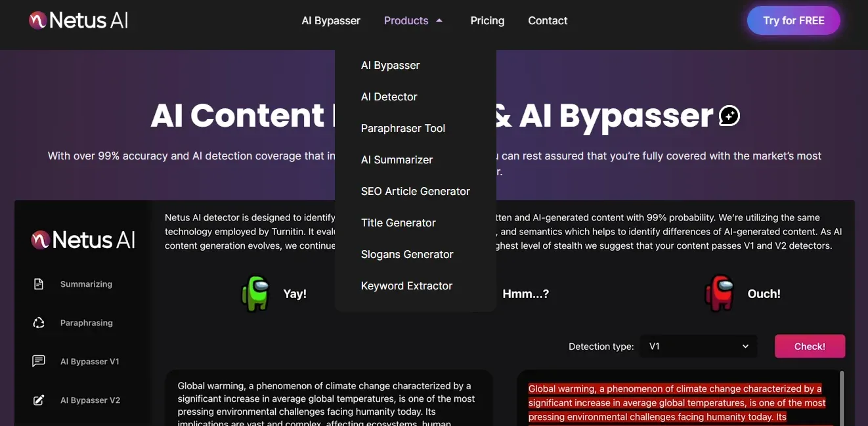Click the AI Bypasser V2 edit icon
Screen dimensions: 868x426
tap(39, 400)
